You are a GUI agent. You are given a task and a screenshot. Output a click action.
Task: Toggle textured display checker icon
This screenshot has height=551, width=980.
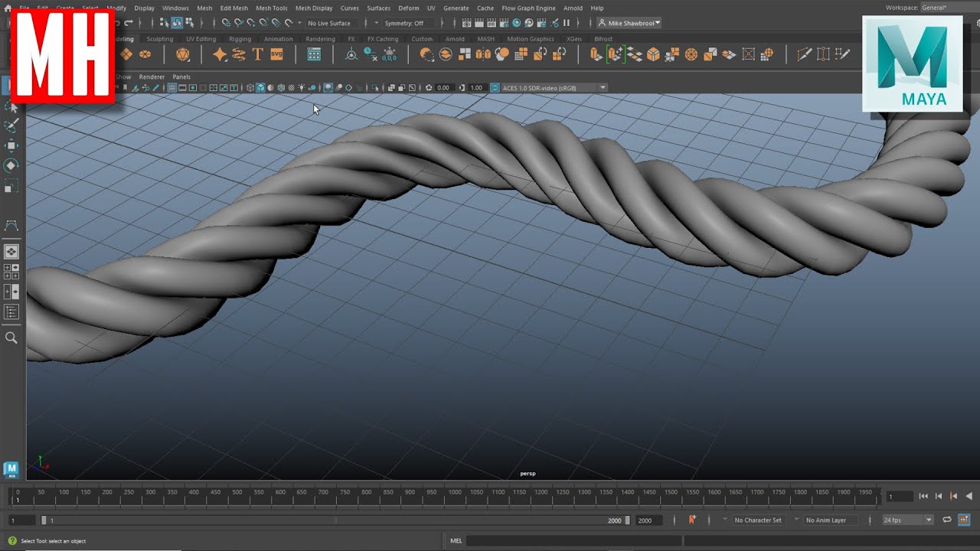(x=291, y=87)
